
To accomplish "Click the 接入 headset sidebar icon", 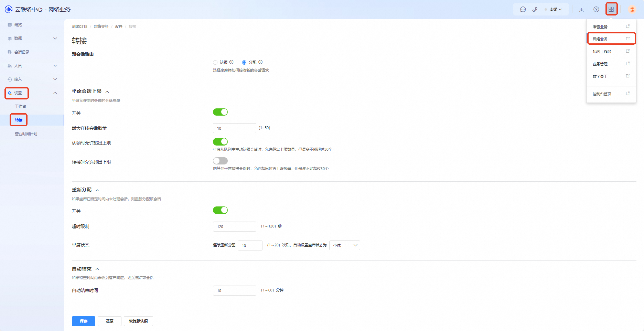I will coord(10,79).
